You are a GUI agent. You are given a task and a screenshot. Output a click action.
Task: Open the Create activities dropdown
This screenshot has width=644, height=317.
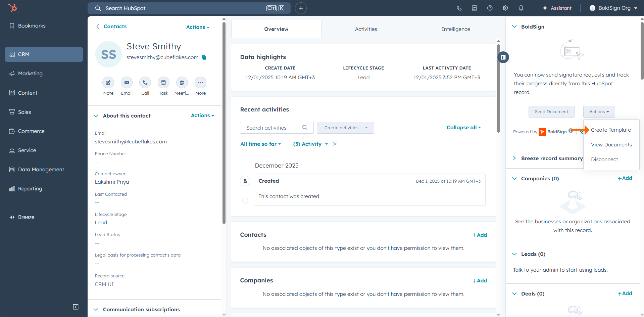(x=345, y=128)
